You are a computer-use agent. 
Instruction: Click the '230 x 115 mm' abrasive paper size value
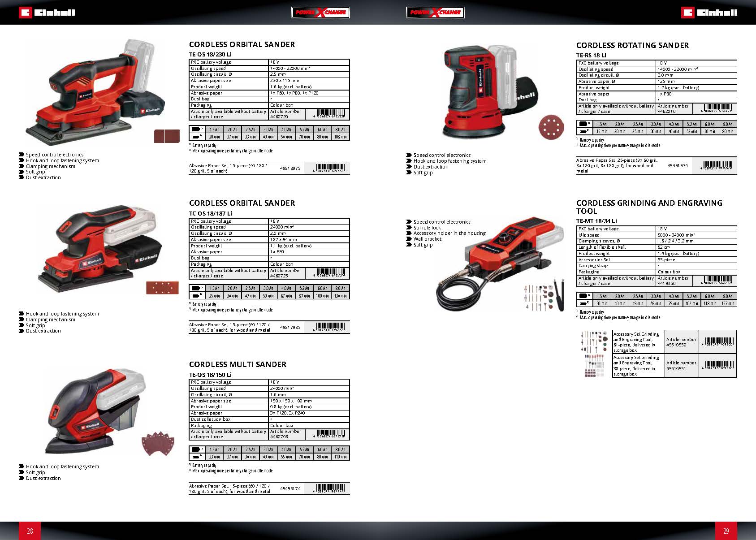pyautogui.click(x=285, y=81)
